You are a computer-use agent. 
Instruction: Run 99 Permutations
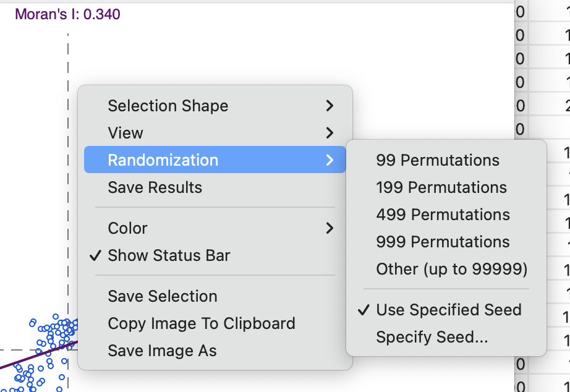[x=446, y=160]
